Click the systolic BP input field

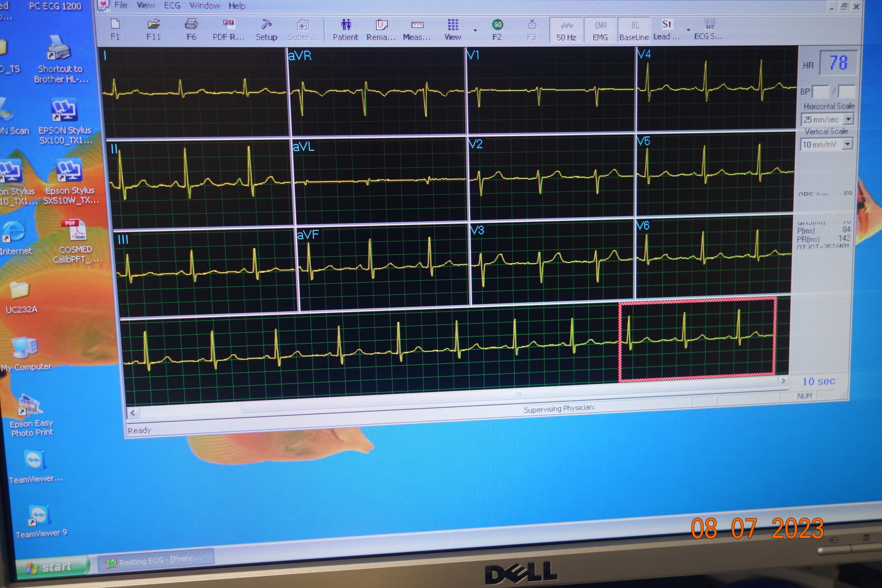[x=820, y=91]
